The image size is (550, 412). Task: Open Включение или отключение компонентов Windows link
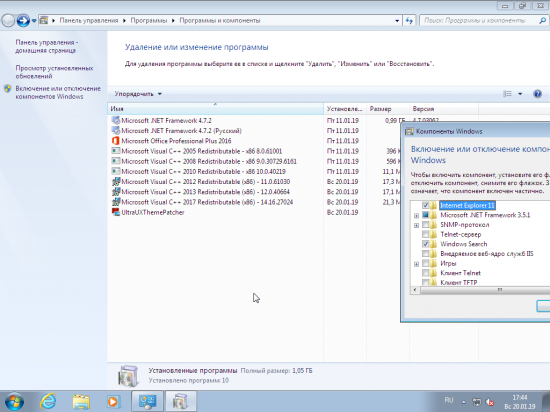(58, 93)
